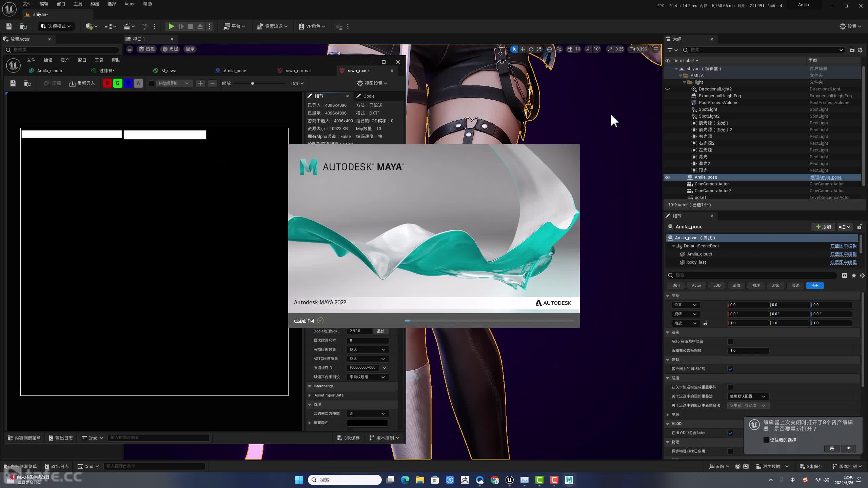Click the outliner settings gear icon

[x=860, y=50]
